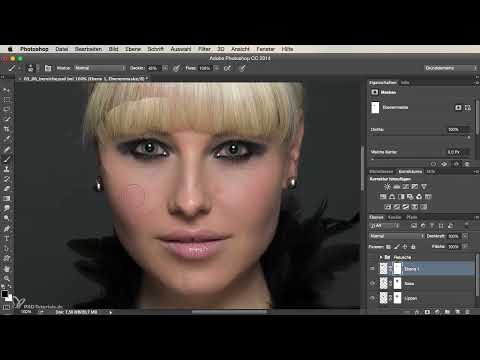This screenshot has width=480, height=360.
Task: Switch to the Pfade tab
Action: 412,217
